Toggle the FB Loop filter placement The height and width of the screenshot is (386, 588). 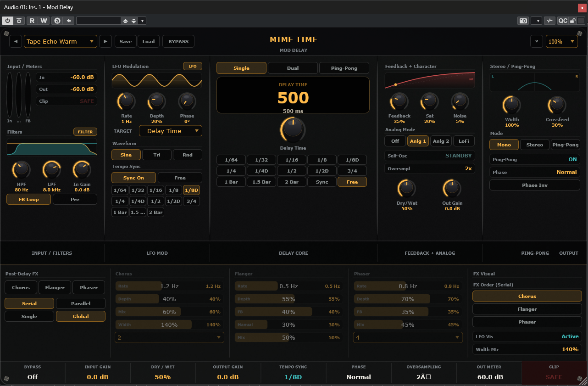[x=29, y=199]
